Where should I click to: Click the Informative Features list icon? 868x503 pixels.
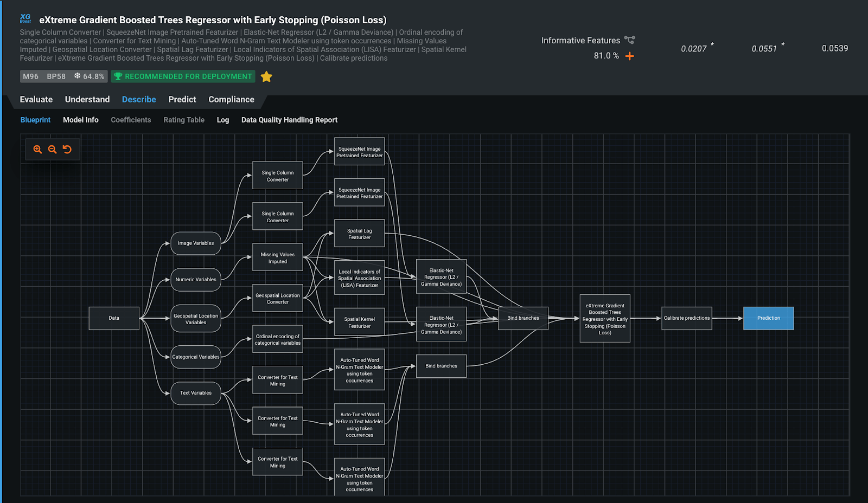(x=629, y=40)
